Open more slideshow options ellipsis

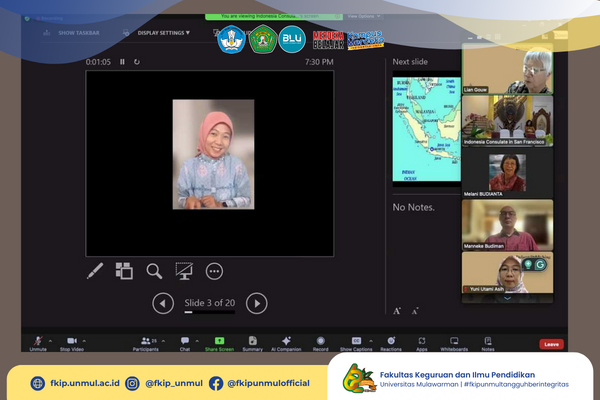pyautogui.click(x=214, y=270)
